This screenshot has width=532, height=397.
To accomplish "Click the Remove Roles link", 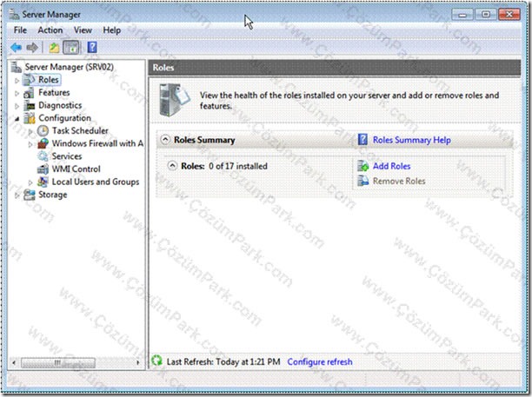I will tap(399, 181).
